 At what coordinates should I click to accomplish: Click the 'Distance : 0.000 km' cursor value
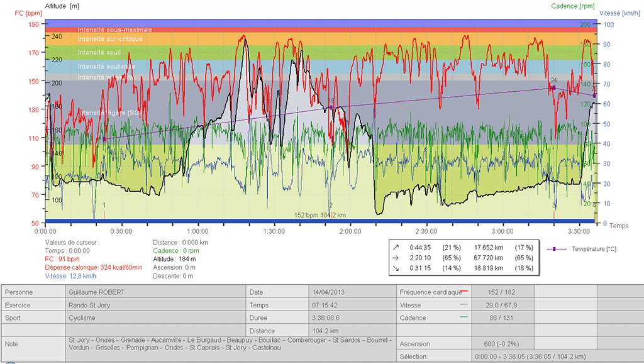pos(180,243)
